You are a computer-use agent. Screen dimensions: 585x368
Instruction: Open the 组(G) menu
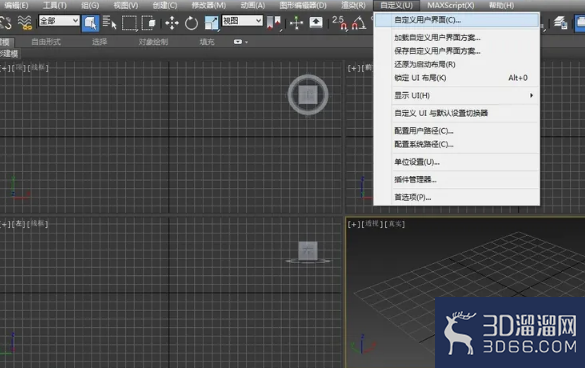click(x=90, y=5)
